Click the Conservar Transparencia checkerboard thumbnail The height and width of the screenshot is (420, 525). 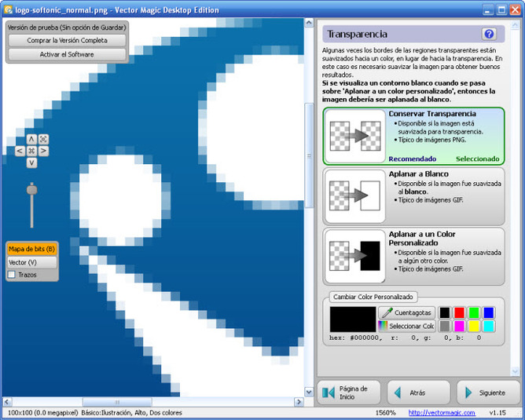pyautogui.click(x=355, y=136)
